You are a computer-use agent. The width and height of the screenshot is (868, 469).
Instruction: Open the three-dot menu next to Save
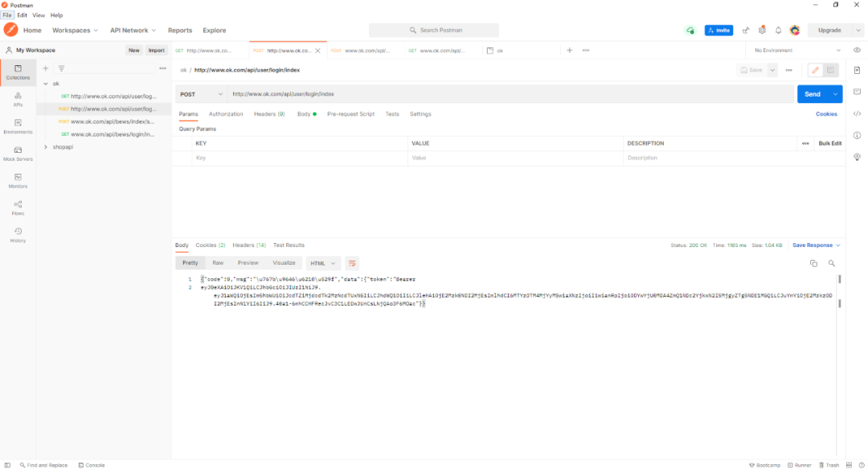(789, 71)
